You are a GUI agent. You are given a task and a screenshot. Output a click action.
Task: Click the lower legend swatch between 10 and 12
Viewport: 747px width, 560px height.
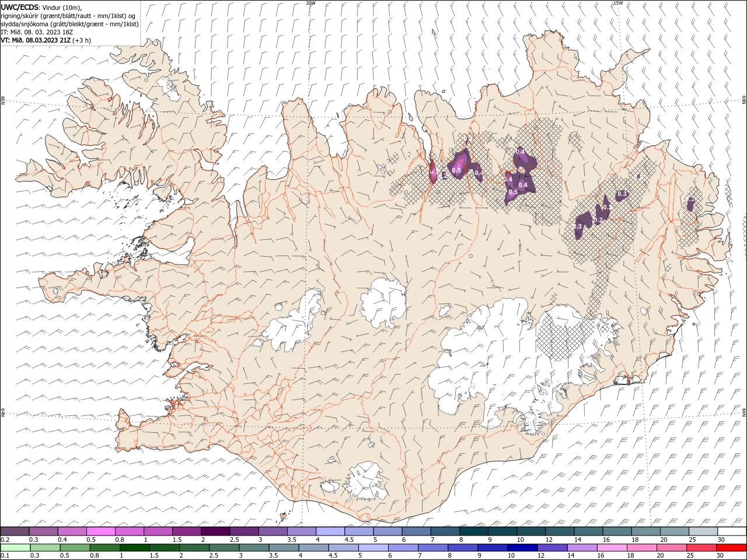[522, 548]
